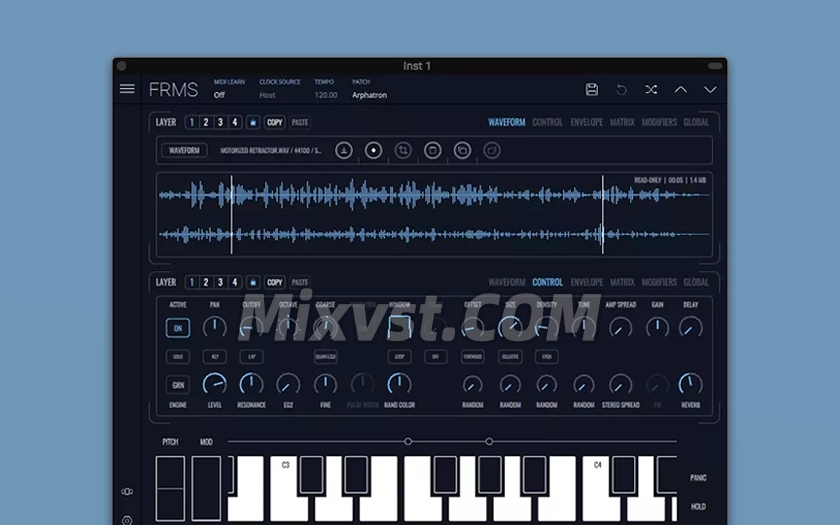Load previous patch with the up chevron
840x525 pixels.
click(x=681, y=89)
